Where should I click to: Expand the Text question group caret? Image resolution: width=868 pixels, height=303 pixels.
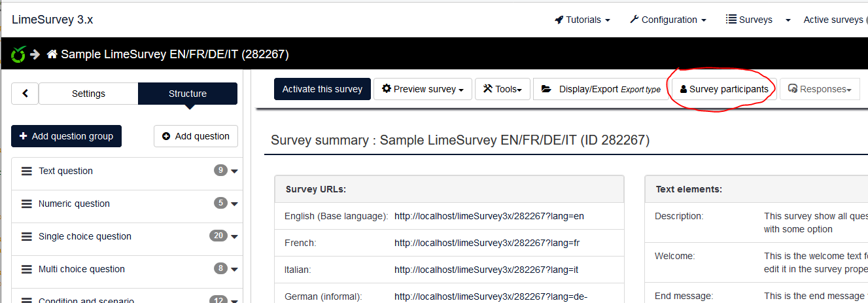(x=235, y=171)
